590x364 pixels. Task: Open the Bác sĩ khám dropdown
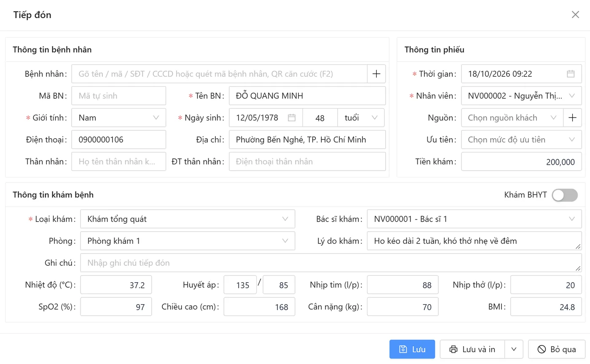[x=474, y=219]
